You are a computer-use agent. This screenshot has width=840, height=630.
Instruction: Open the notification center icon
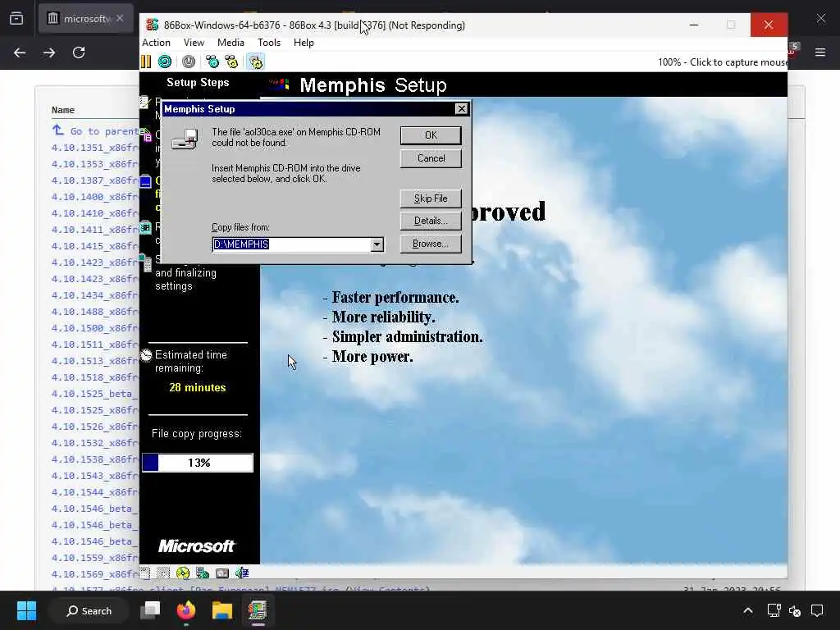click(x=817, y=610)
